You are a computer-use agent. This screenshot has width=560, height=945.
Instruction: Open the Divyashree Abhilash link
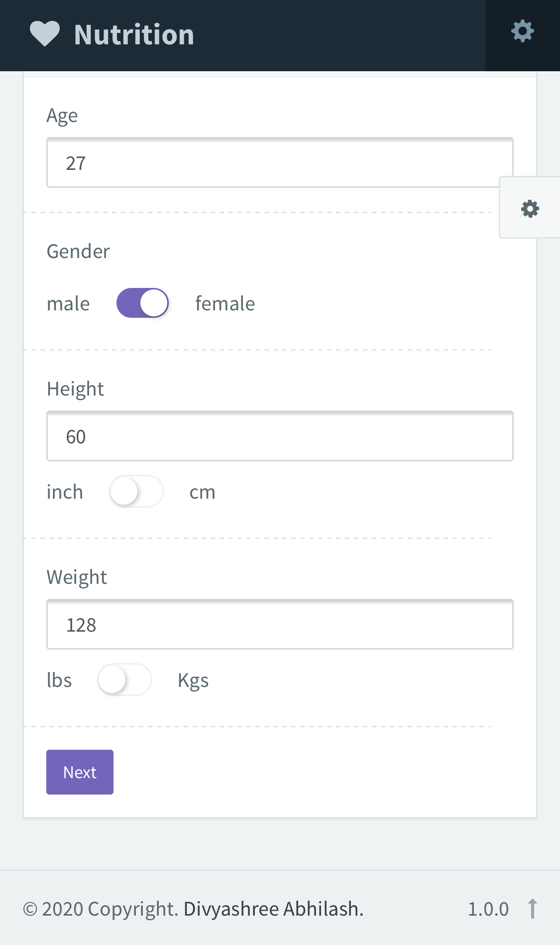click(x=274, y=909)
